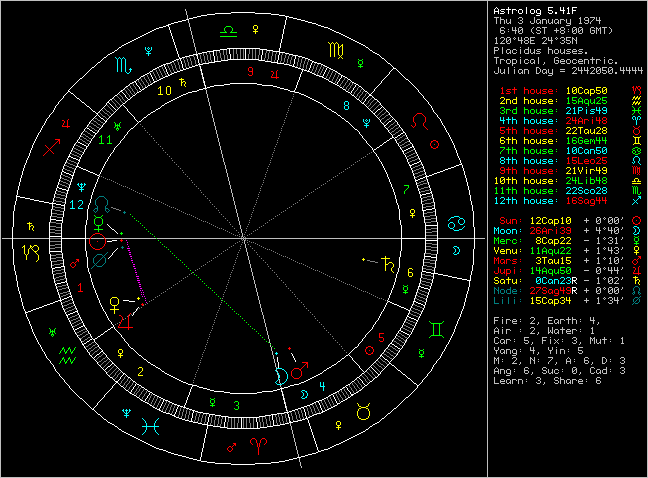Image resolution: width=648 pixels, height=478 pixels.
Task: Click the red Jupiter glyph inside the wheel
Action: [125, 323]
